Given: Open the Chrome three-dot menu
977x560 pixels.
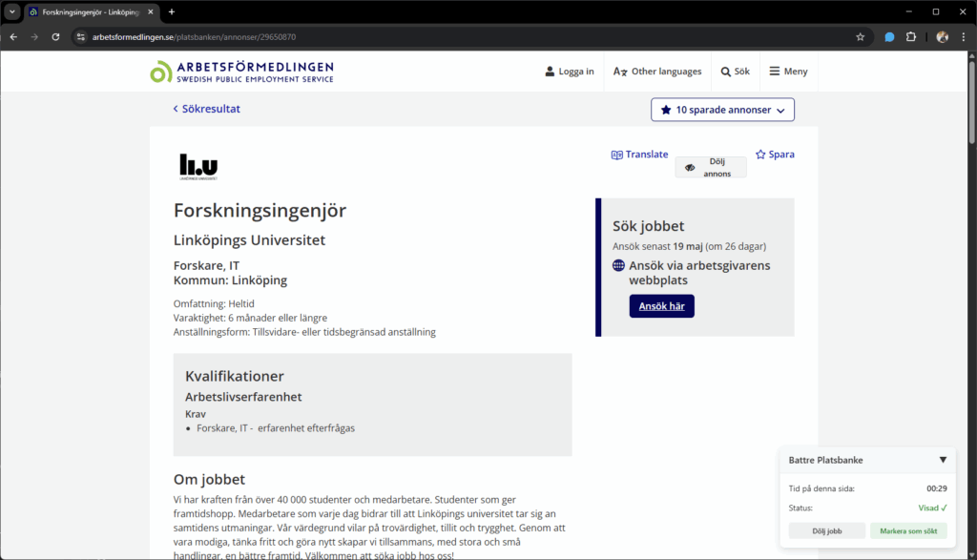Looking at the screenshot, I should [x=964, y=37].
